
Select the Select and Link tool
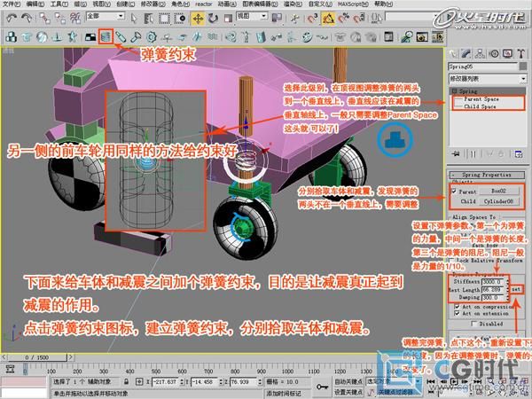tap(44, 18)
